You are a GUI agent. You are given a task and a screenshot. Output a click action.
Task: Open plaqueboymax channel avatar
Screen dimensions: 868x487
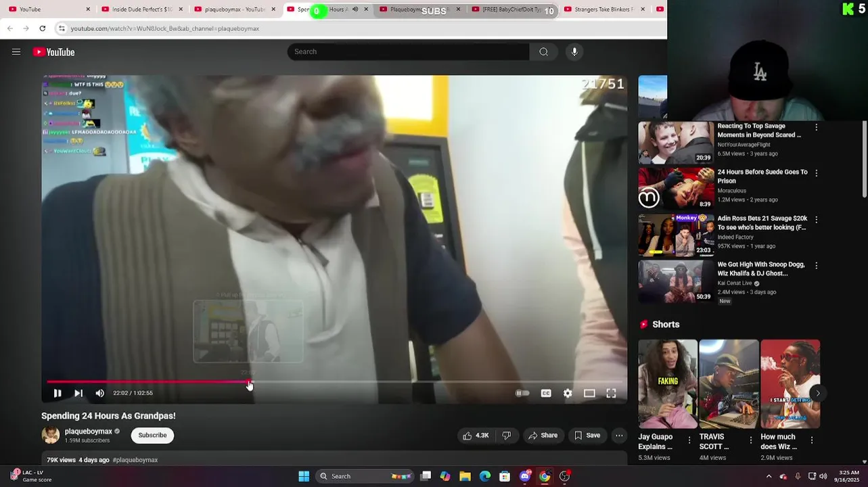[51, 435]
